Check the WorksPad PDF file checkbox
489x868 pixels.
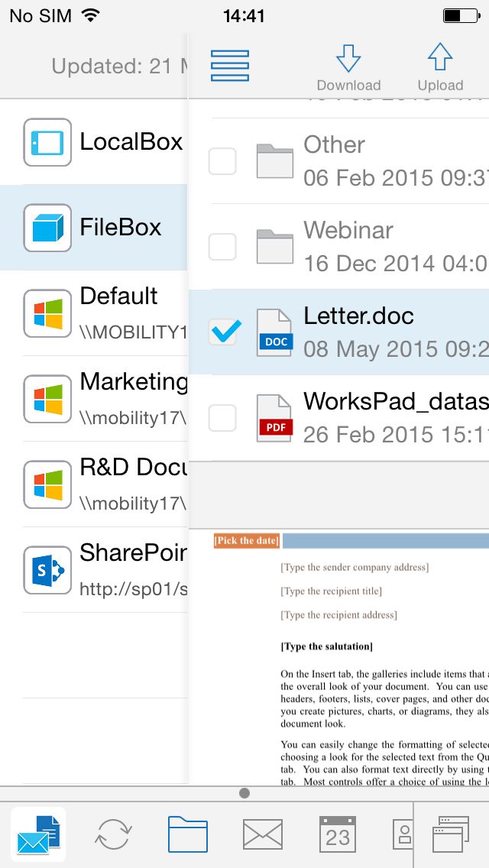(222, 417)
